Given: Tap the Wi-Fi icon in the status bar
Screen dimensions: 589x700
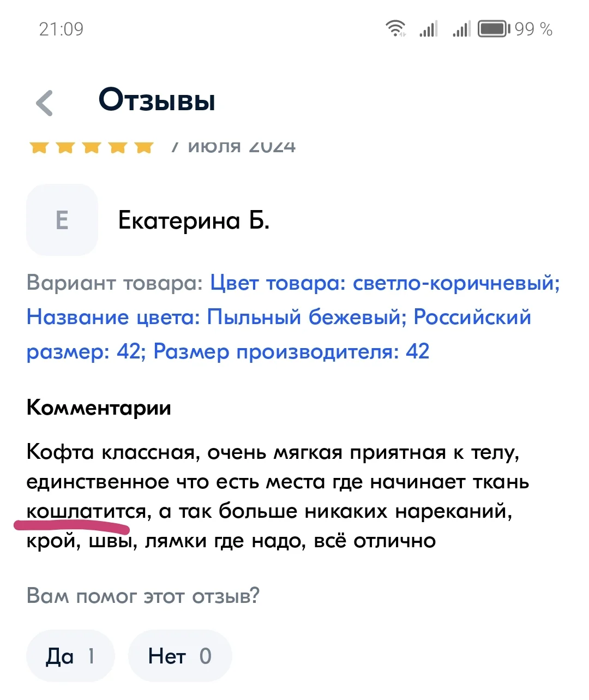Looking at the screenshot, I should (395, 28).
